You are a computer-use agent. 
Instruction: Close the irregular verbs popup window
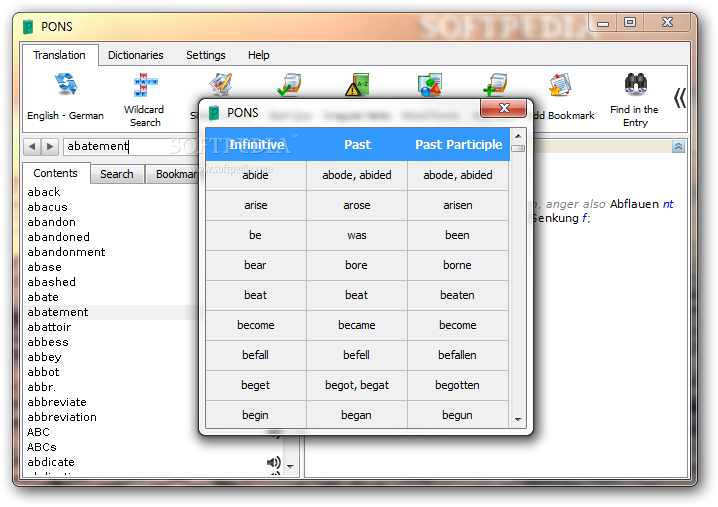tap(504, 108)
